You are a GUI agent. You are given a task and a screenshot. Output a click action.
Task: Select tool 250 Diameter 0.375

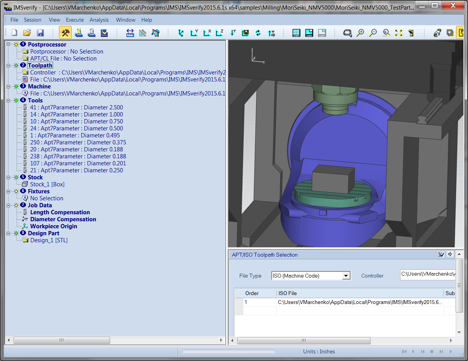78,142
